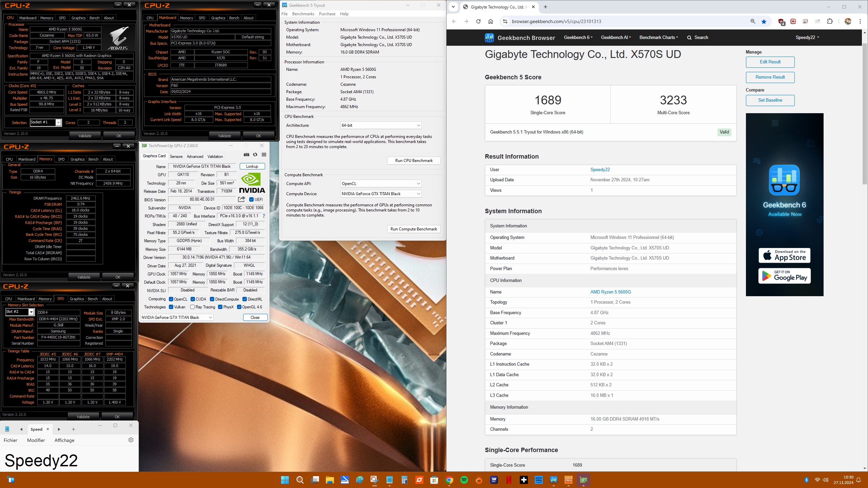Open the Bench tab in top-left CPU-Z
This screenshot has height=488, width=868.
[94, 18]
